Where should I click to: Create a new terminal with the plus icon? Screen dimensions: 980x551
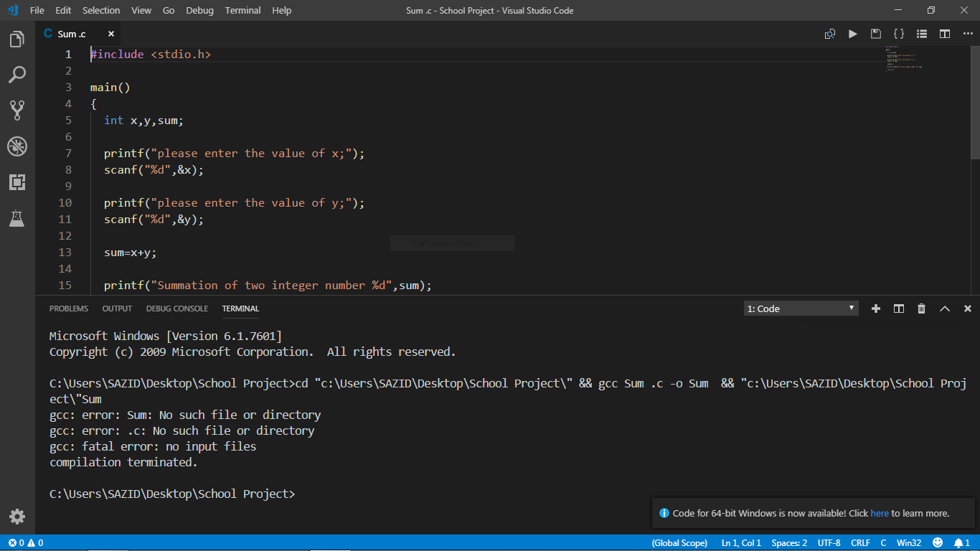click(875, 309)
